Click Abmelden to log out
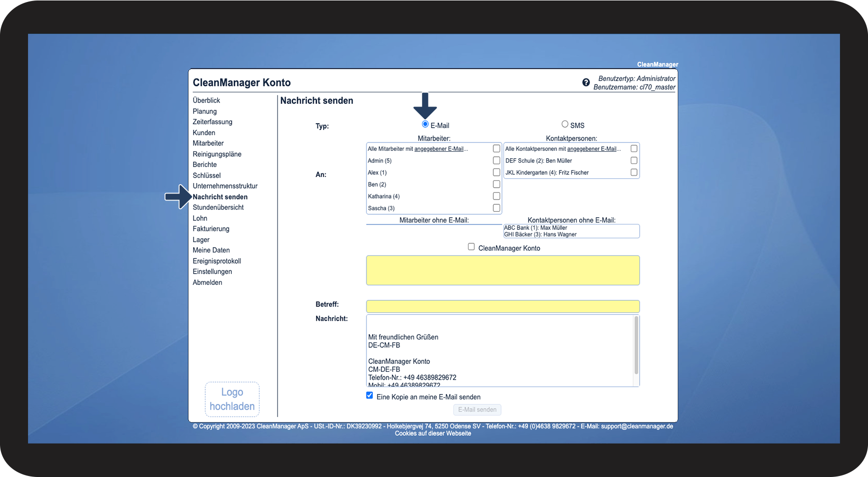The image size is (868, 477). [207, 282]
